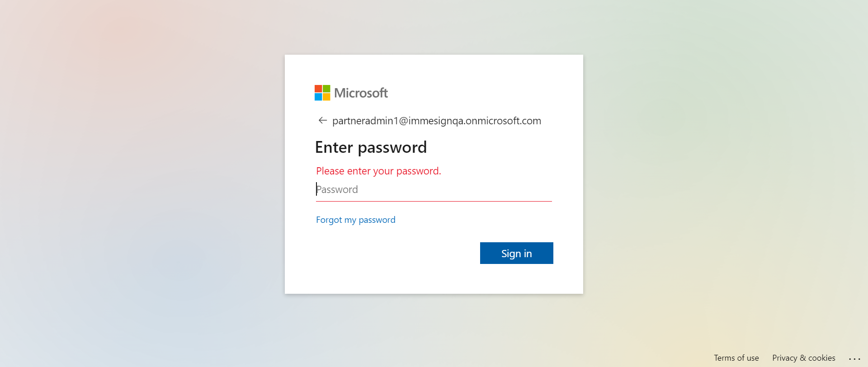Image resolution: width=868 pixels, height=367 pixels.
Task: Click the 'immesignqa.onmicrosoft.com' domain text
Action: pos(475,121)
